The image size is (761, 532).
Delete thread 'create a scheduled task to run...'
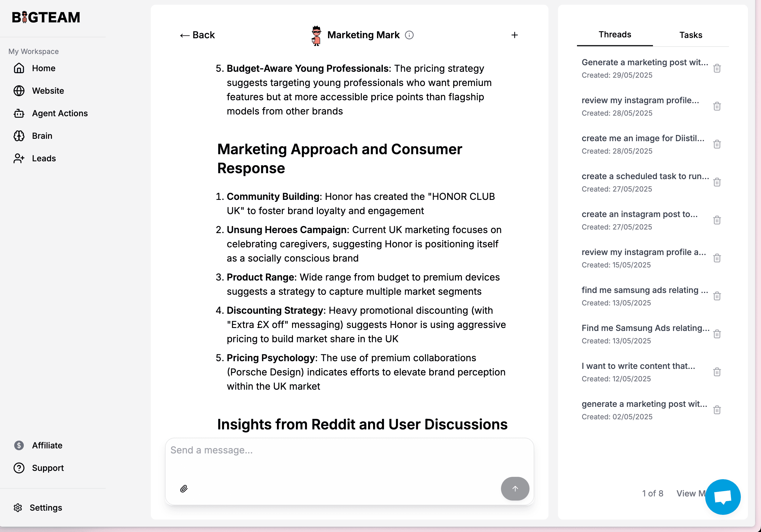click(717, 182)
